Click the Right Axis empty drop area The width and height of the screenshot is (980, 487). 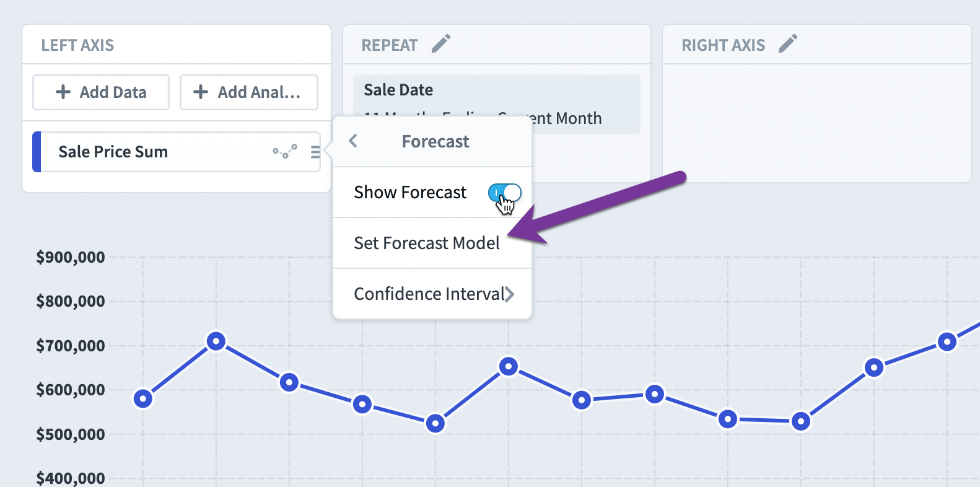coord(817,123)
